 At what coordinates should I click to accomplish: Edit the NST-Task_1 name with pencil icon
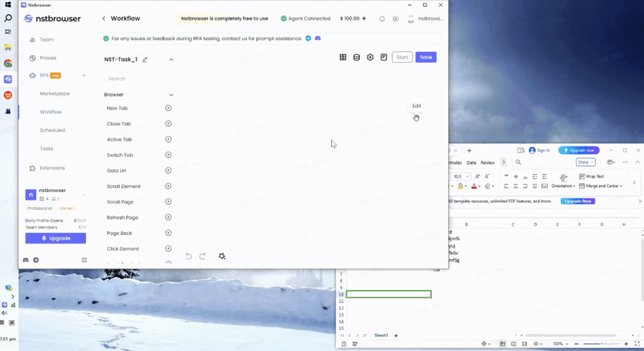(x=145, y=60)
